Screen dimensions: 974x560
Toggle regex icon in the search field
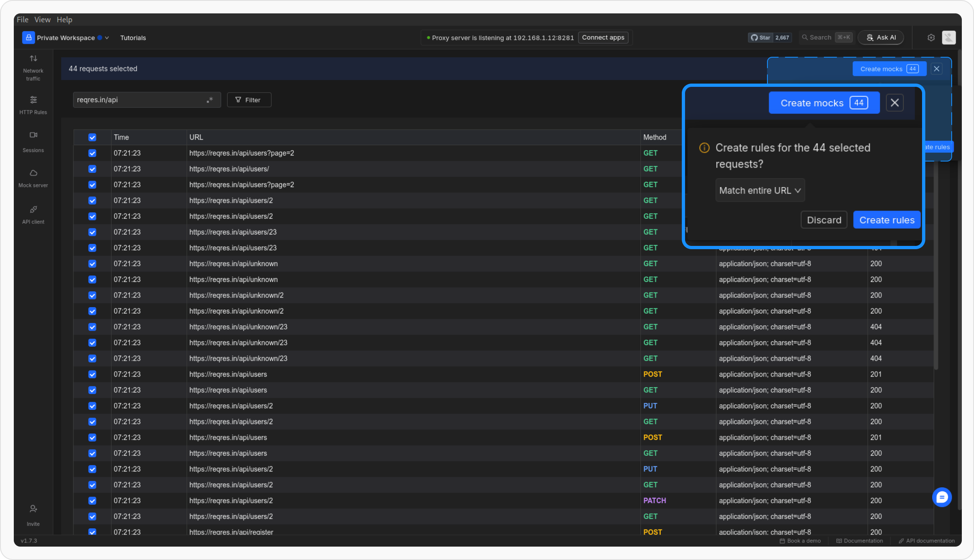click(210, 100)
